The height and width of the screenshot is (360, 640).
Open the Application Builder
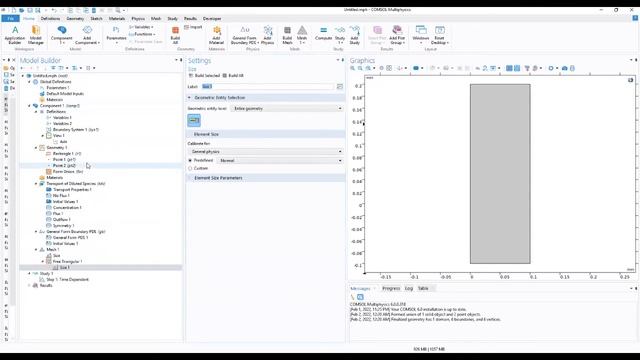point(15,35)
